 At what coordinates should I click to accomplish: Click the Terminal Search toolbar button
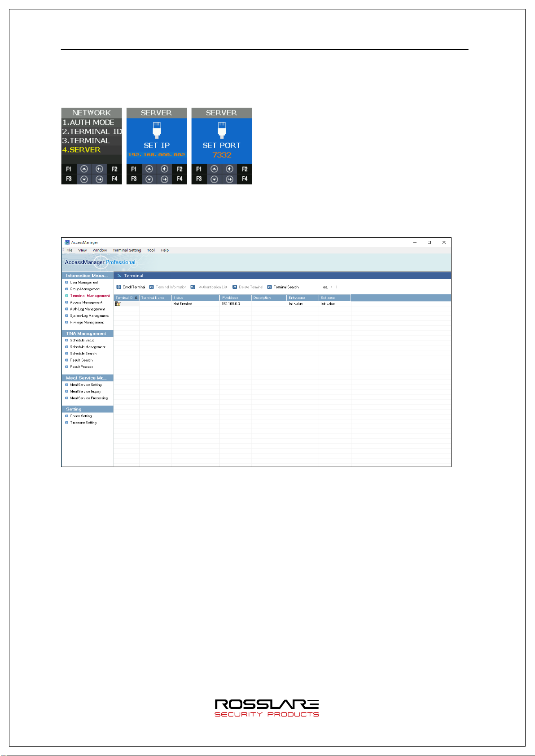pyautogui.click(x=283, y=287)
